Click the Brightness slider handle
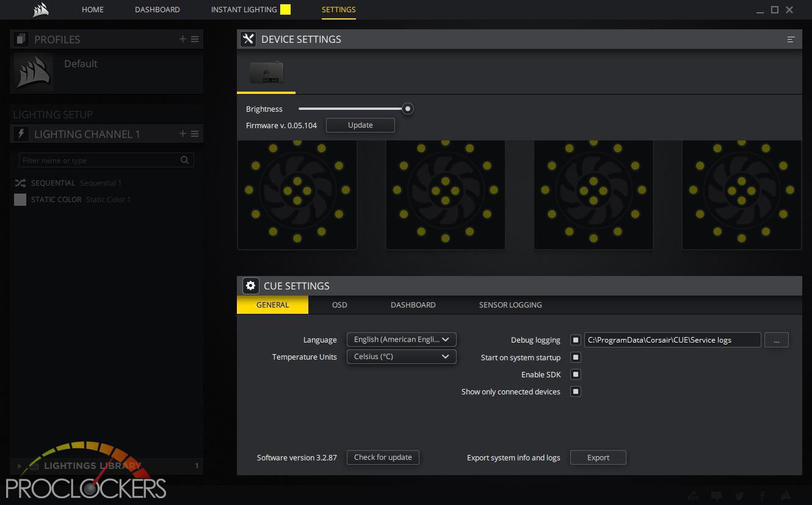 click(408, 109)
